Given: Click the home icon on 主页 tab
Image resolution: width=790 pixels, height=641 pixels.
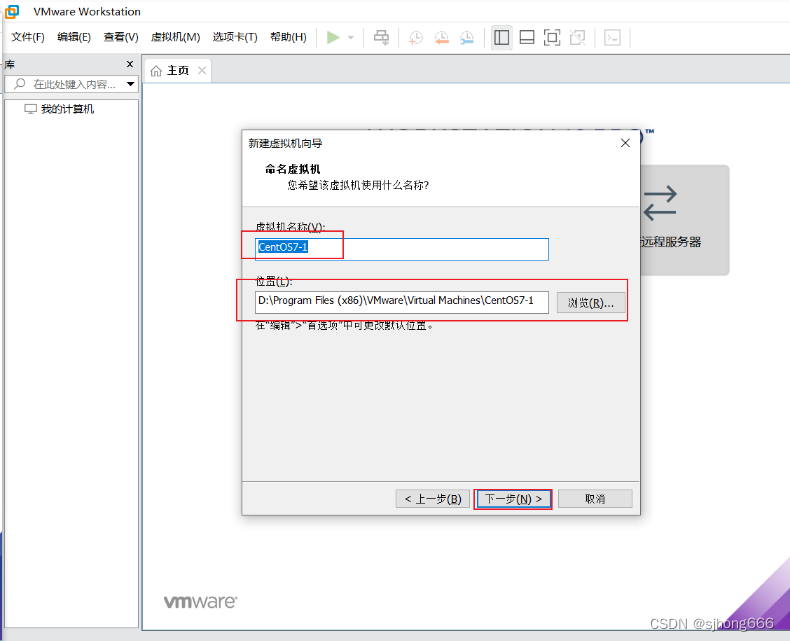Looking at the screenshot, I should [x=156, y=71].
